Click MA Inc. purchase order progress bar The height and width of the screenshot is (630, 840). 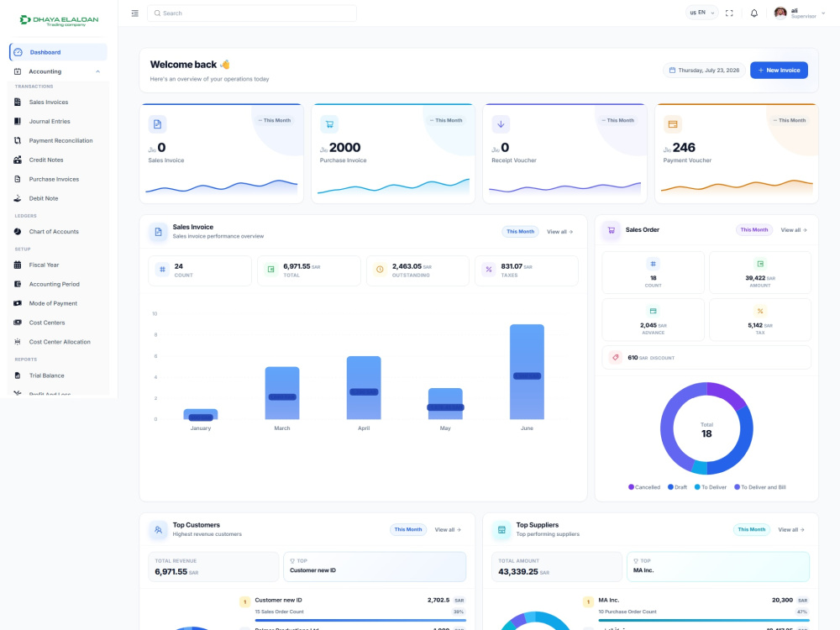[x=703, y=621]
